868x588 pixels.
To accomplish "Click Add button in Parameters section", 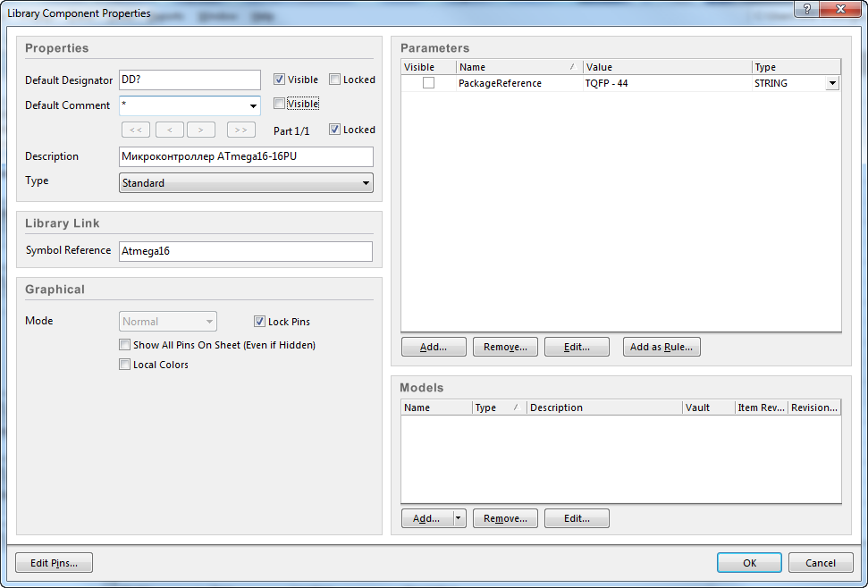I will click(434, 347).
